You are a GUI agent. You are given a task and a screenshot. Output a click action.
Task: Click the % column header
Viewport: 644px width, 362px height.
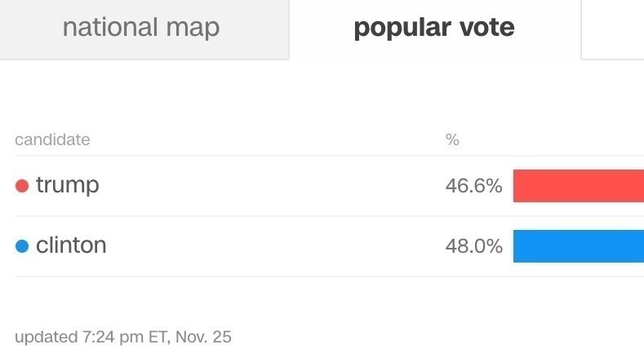point(452,140)
